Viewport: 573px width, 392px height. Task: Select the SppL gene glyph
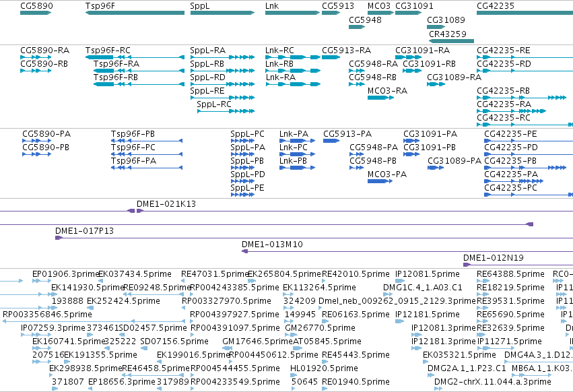222,13
